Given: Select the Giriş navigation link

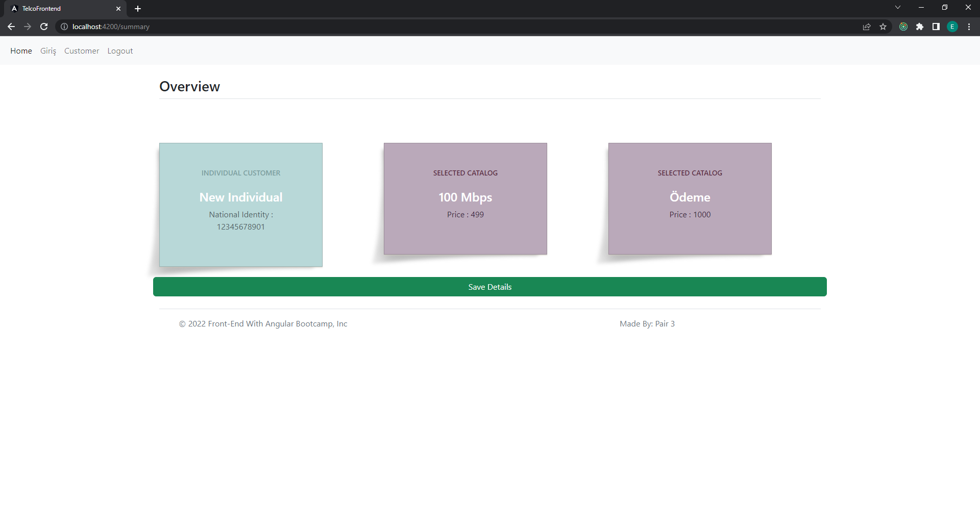Looking at the screenshot, I should click(48, 51).
